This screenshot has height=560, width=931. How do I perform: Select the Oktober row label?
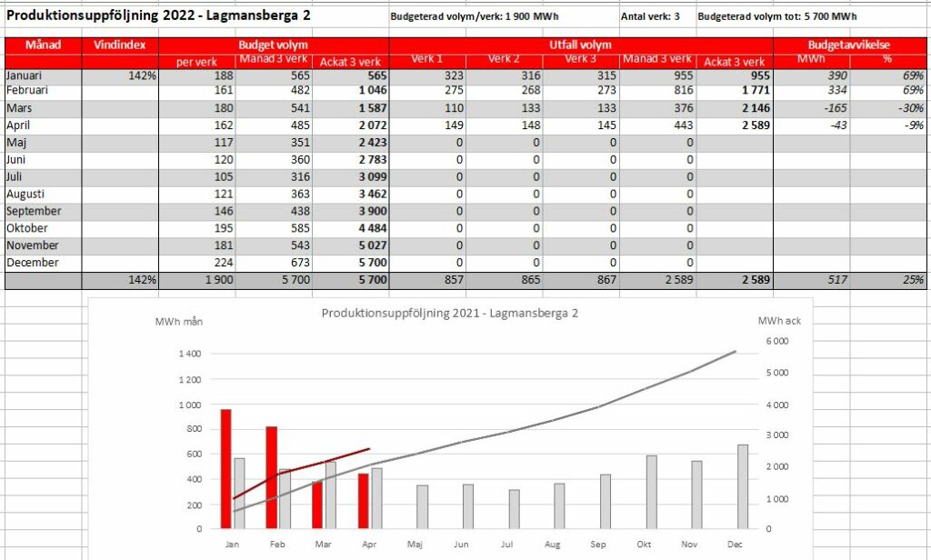pyautogui.click(x=27, y=228)
